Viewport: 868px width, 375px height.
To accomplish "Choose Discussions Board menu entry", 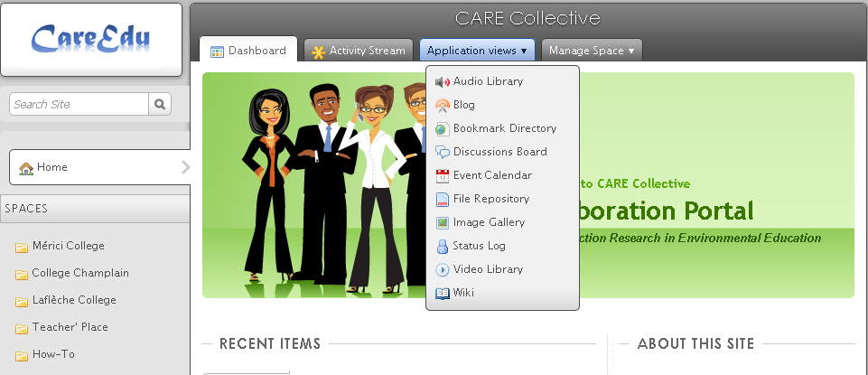I will [x=502, y=152].
